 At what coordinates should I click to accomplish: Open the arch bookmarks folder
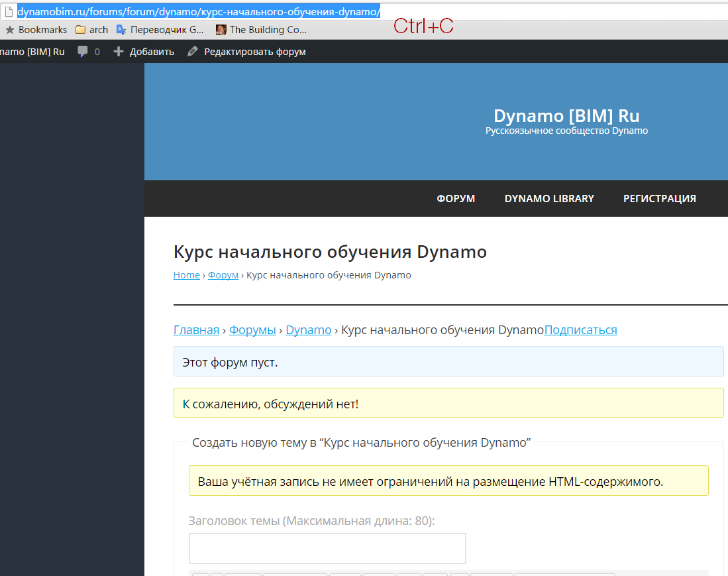coord(92,30)
